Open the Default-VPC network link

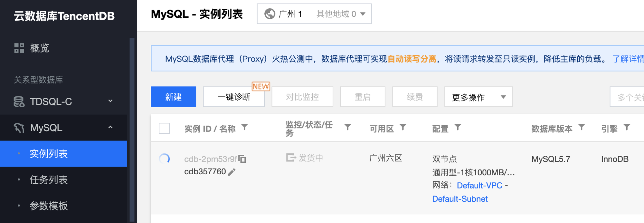coord(479,186)
